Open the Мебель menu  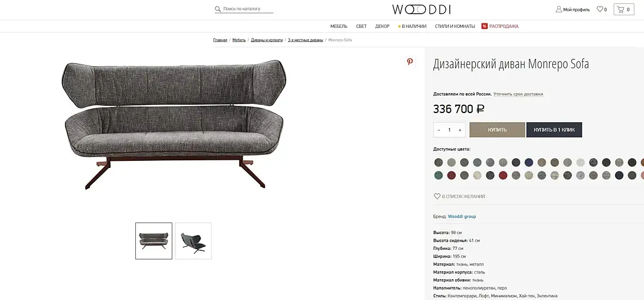pos(339,26)
